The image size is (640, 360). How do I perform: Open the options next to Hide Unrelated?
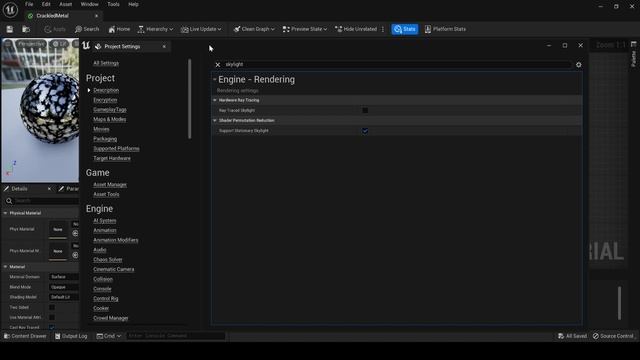[383, 29]
